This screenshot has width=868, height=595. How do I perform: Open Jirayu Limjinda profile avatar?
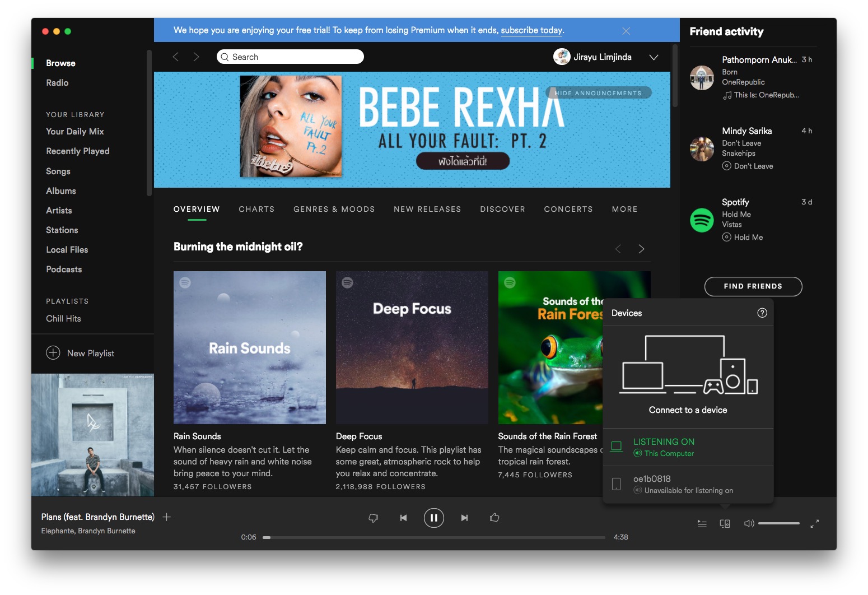pyautogui.click(x=562, y=57)
